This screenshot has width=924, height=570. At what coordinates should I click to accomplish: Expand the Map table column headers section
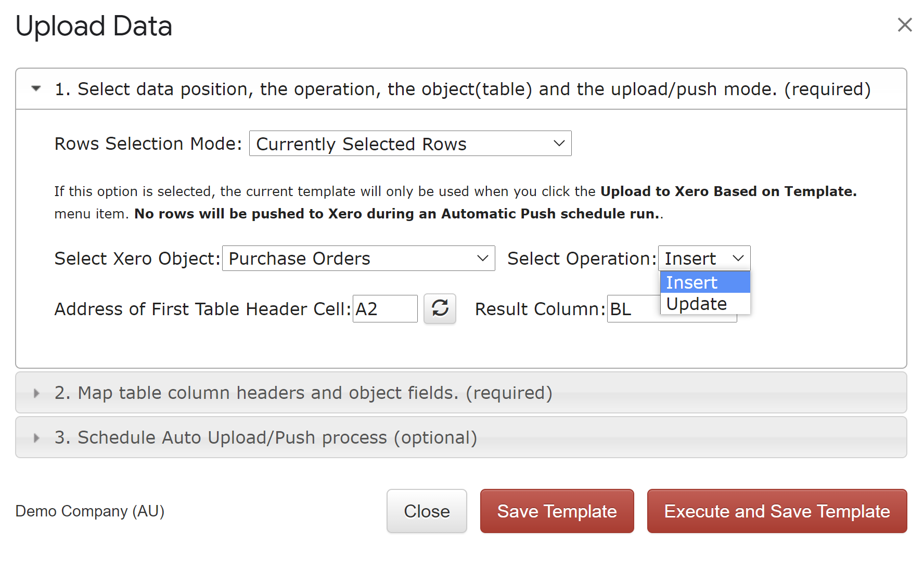tap(36, 393)
